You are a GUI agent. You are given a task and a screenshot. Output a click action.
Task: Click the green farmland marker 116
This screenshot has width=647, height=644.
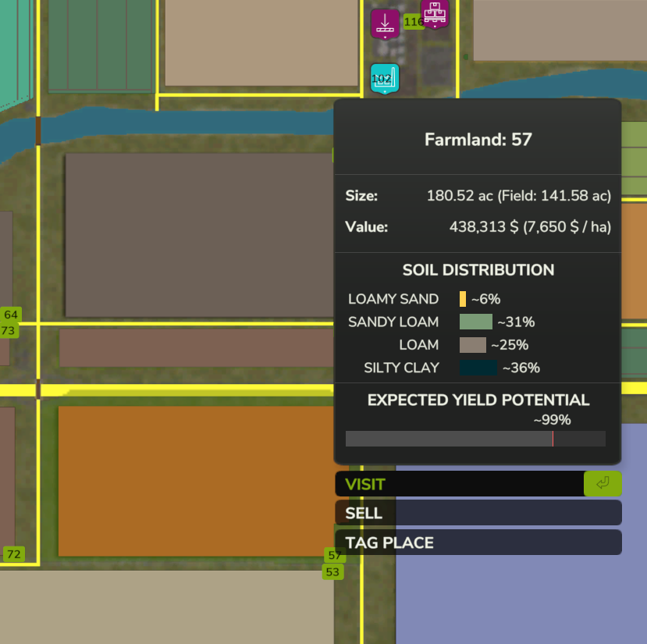pos(414,22)
